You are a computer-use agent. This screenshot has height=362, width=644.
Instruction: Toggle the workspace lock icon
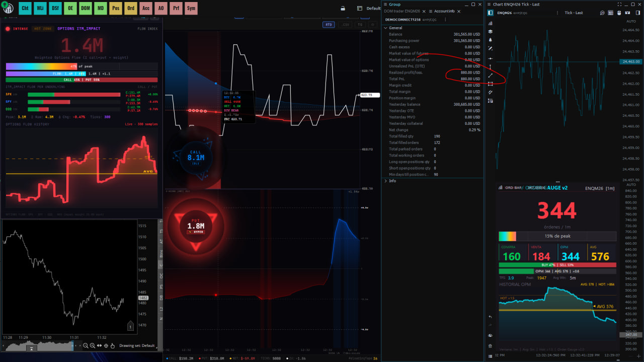coord(343,8)
